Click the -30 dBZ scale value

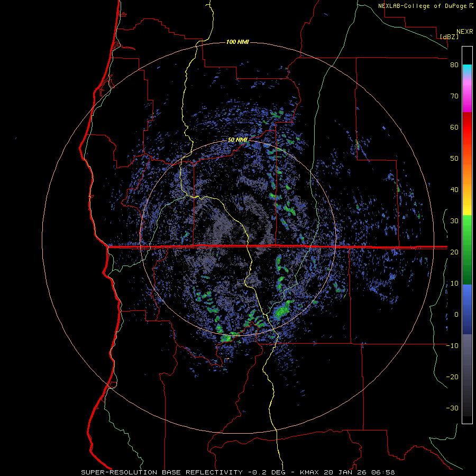pos(452,408)
